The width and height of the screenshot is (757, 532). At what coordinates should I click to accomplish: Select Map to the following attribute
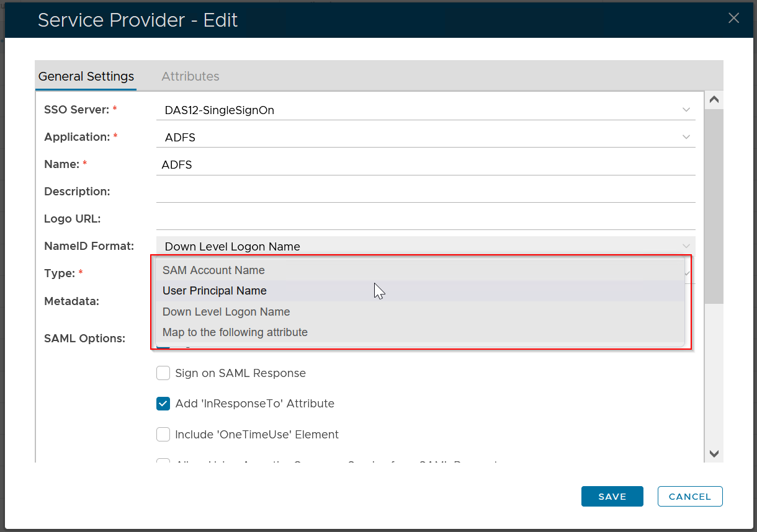pyautogui.click(x=235, y=332)
